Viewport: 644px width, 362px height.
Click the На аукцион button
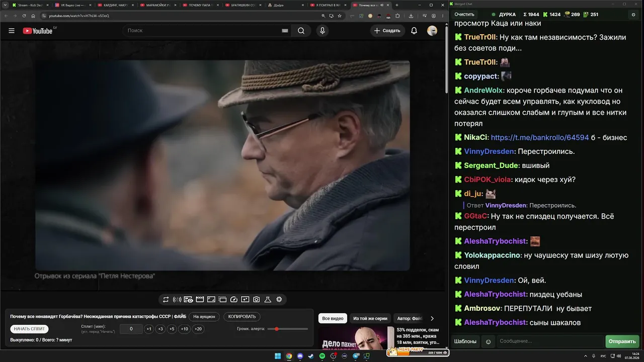[204, 317]
